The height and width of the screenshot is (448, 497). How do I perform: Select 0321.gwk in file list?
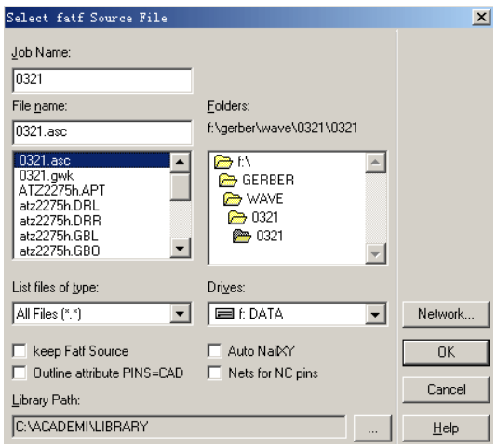(92, 175)
